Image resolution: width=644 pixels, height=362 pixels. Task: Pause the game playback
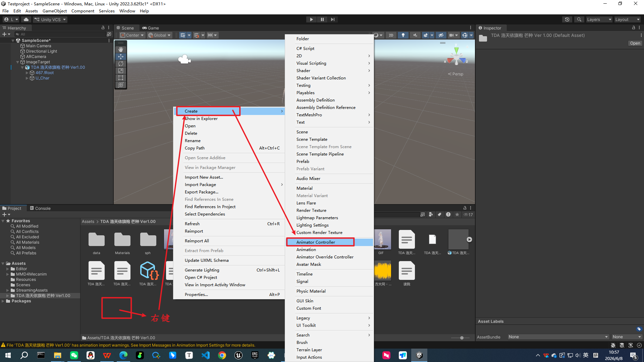click(x=322, y=19)
